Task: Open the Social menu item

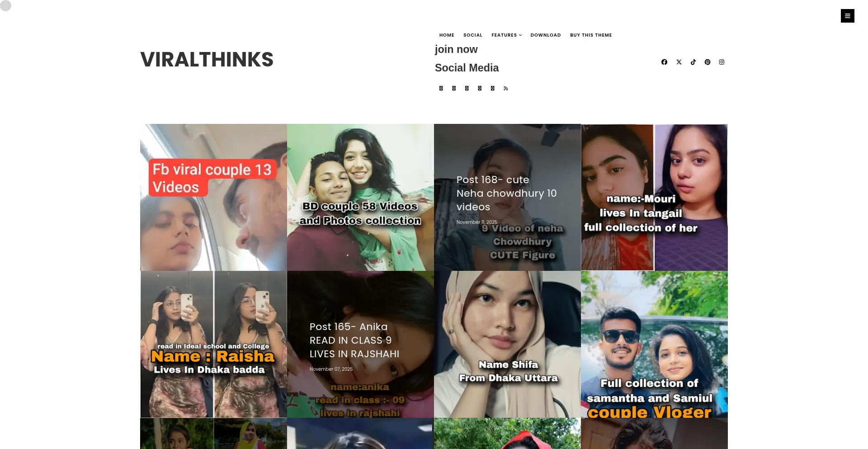Action: pyautogui.click(x=473, y=35)
